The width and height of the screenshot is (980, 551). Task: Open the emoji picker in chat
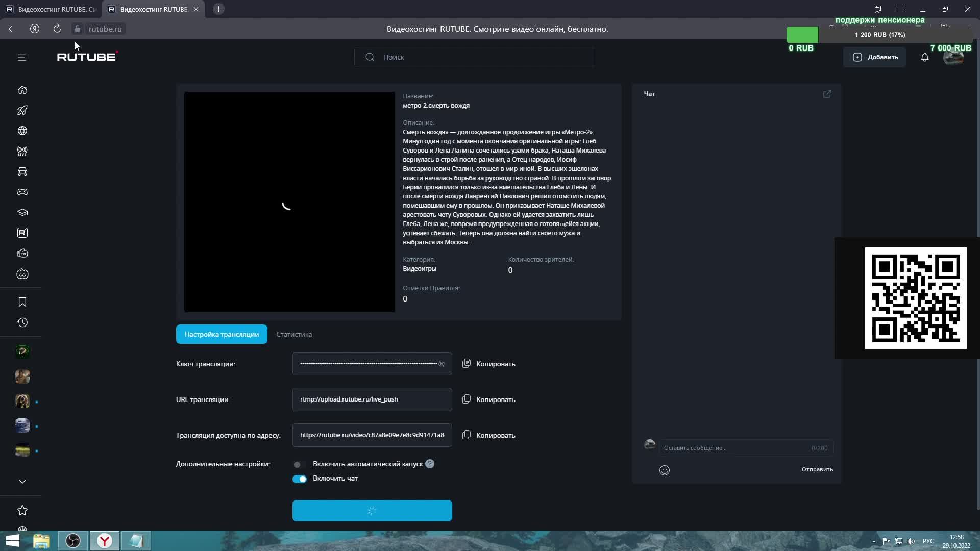(664, 470)
